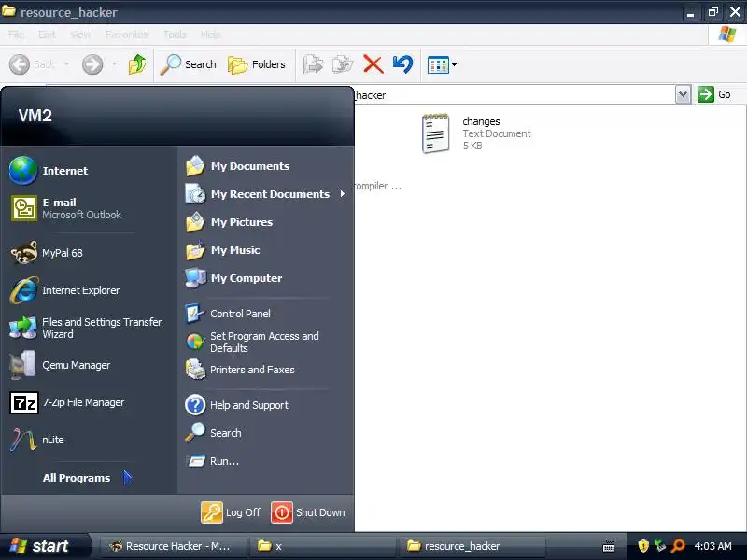
Task: Click the keyboard icon on the taskbar
Action: coord(609,546)
